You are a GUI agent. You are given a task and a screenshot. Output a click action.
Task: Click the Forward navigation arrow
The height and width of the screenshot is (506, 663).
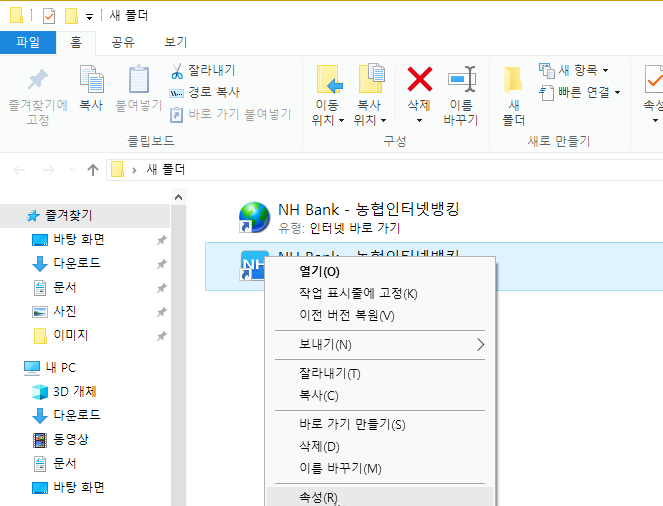[49, 170]
